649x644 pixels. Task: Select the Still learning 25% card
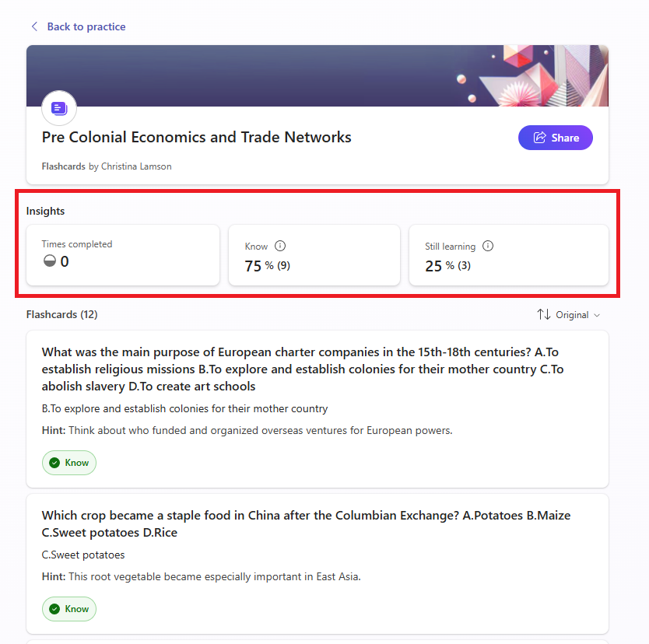508,255
